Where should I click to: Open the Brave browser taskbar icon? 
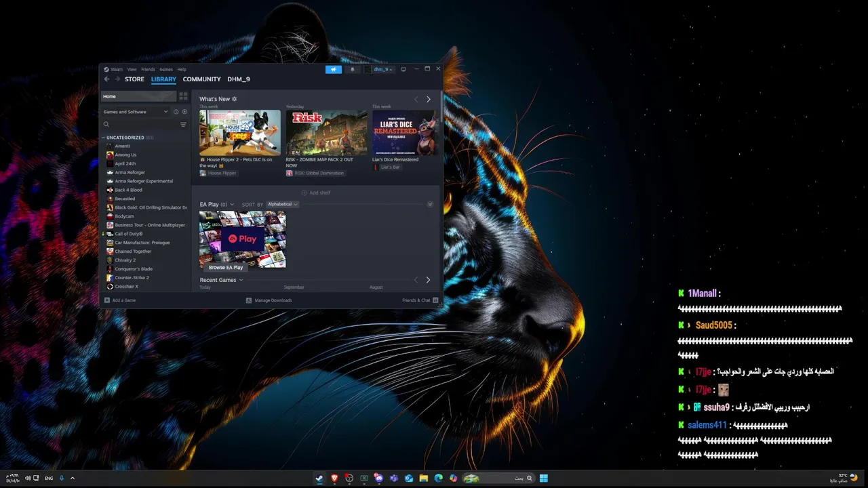[334, 478]
